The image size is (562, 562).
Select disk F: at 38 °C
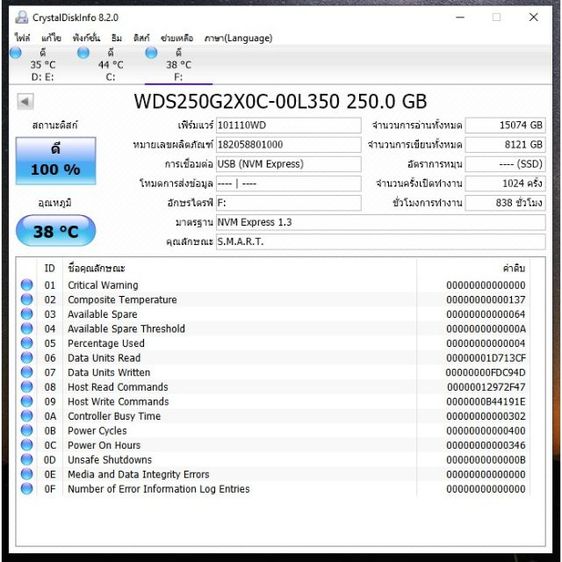click(178, 65)
